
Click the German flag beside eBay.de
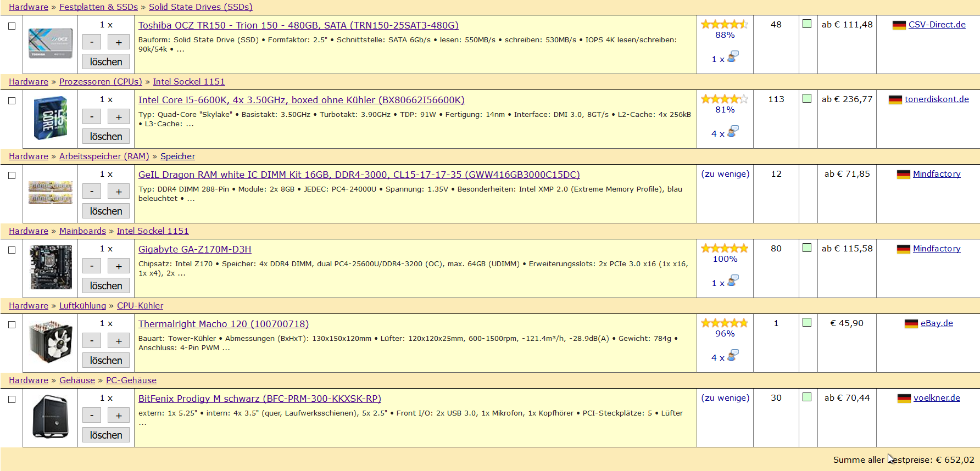tap(911, 324)
